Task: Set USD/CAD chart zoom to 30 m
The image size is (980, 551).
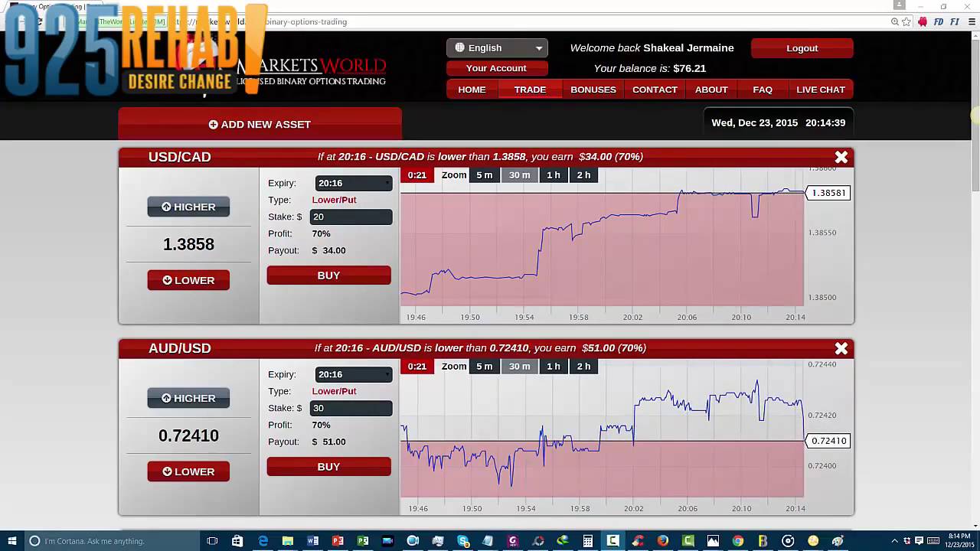Action: (520, 175)
